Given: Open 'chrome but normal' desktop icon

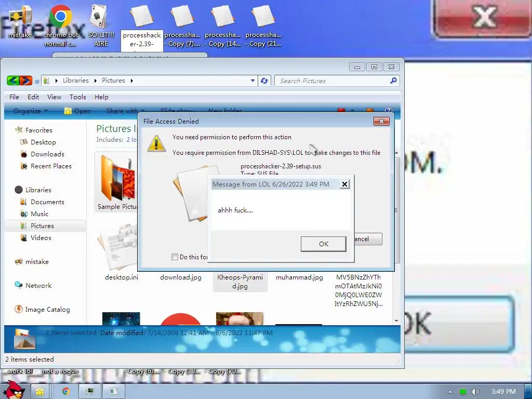Looking at the screenshot, I should click(x=60, y=25).
